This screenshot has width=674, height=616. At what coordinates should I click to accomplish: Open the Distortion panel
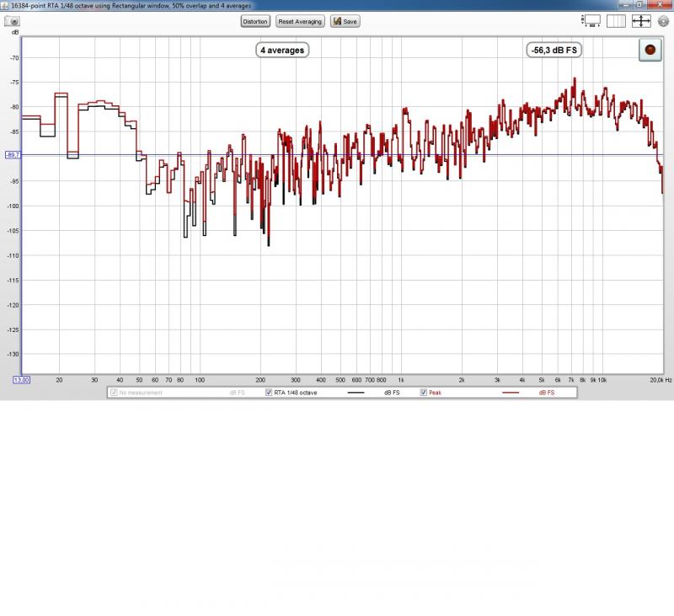[x=255, y=22]
